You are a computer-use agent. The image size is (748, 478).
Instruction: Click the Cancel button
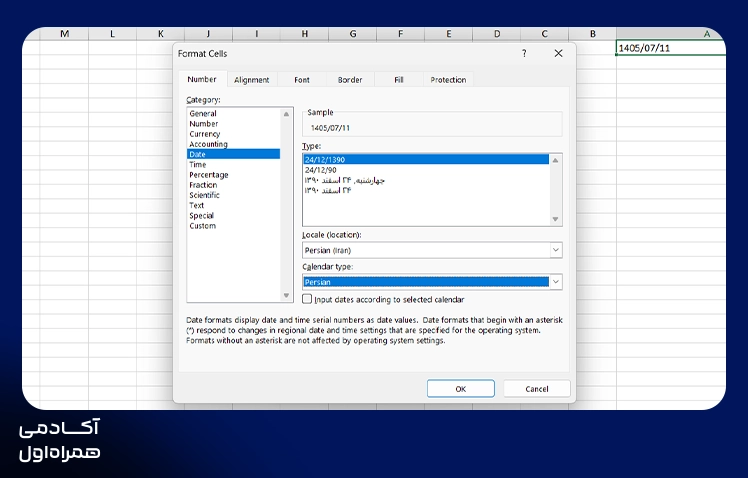click(537, 389)
